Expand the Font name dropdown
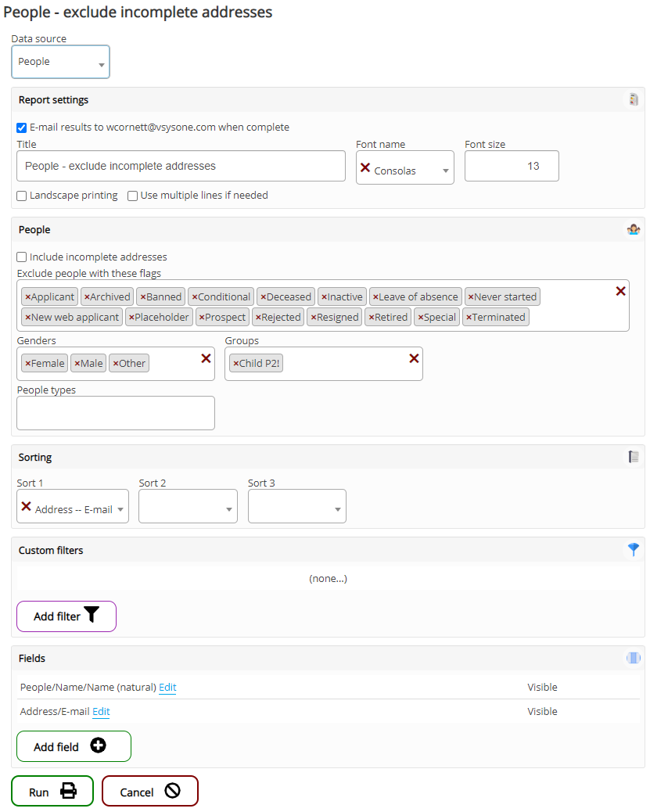The width and height of the screenshot is (650, 812). tap(445, 171)
